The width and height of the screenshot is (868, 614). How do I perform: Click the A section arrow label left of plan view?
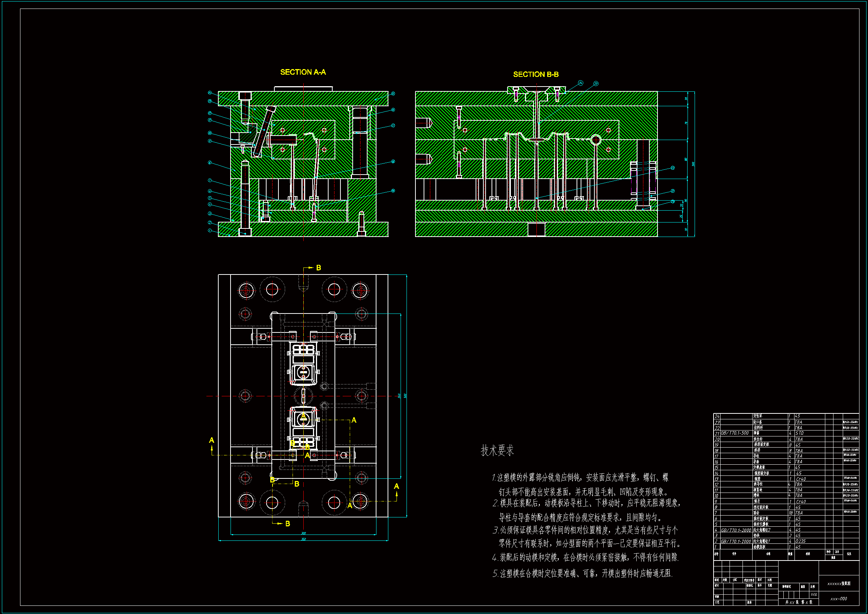coord(211,441)
